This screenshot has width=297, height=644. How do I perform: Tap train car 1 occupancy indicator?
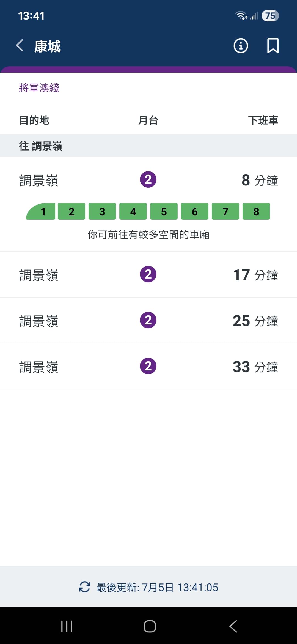point(41,211)
